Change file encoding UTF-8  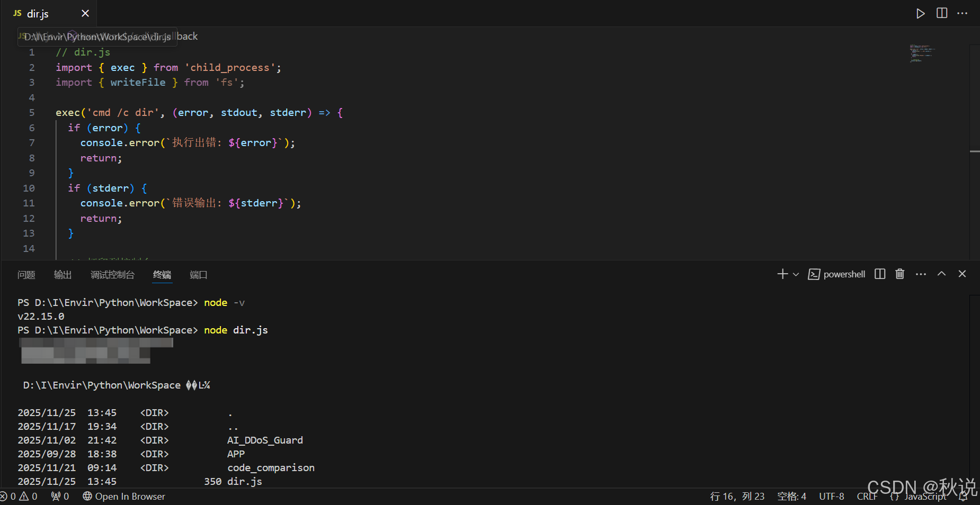(x=832, y=497)
